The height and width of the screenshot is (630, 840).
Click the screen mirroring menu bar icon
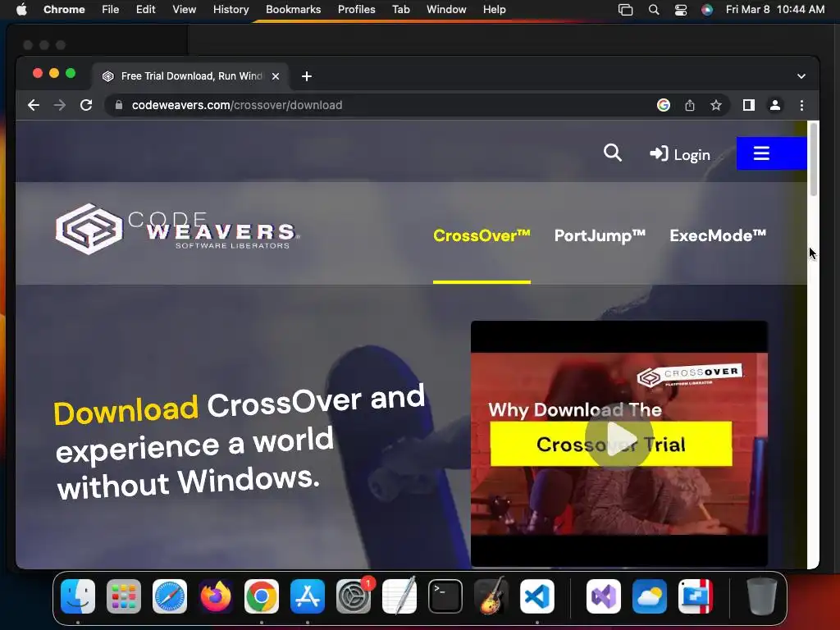[x=625, y=10]
